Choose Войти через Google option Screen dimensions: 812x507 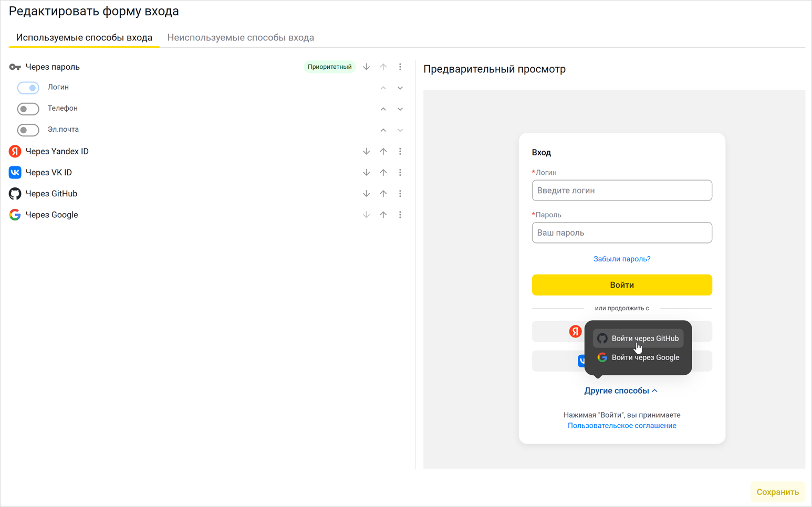click(638, 357)
